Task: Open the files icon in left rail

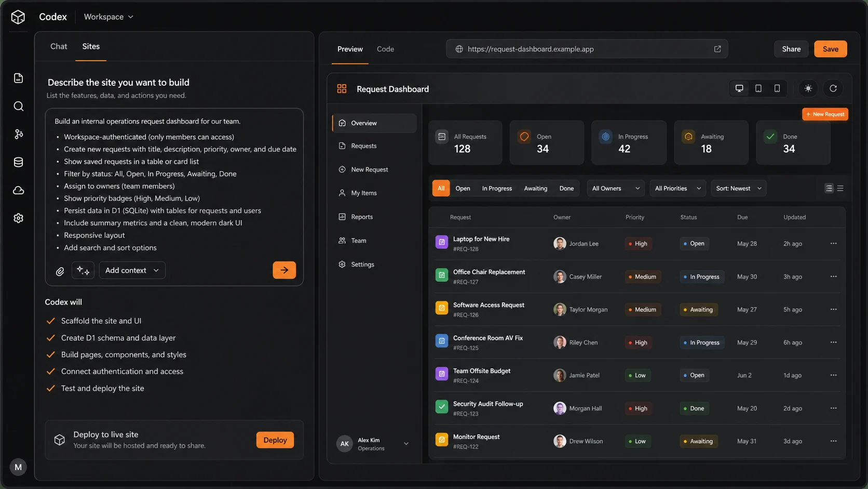Action: [19, 78]
